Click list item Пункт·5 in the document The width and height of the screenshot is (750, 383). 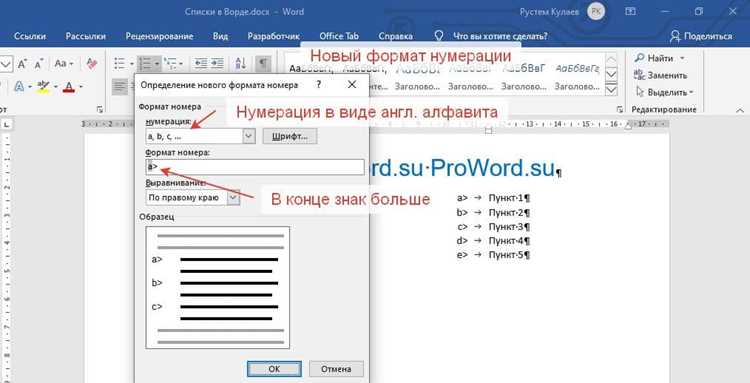coord(509,255)
